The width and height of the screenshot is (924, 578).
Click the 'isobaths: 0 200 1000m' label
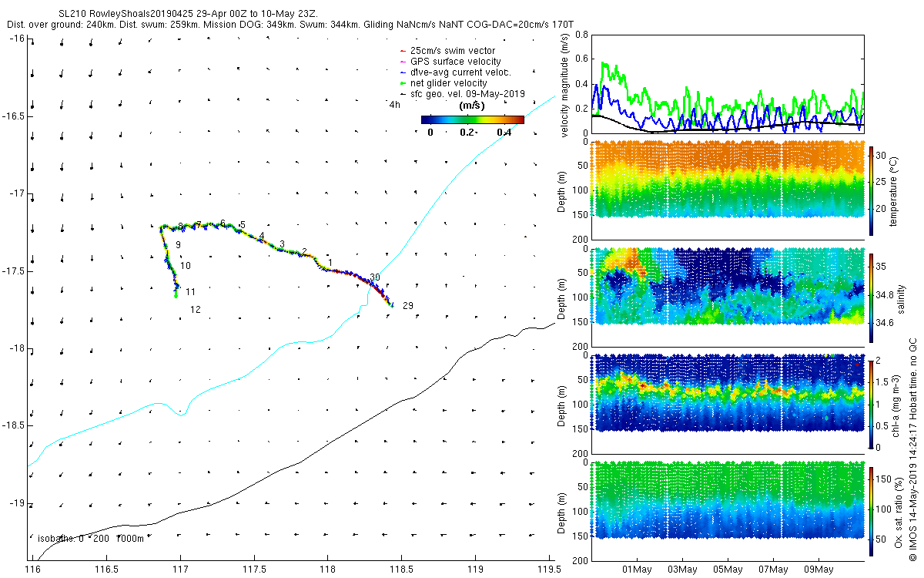pyautogui.click(x=91, y=539)
